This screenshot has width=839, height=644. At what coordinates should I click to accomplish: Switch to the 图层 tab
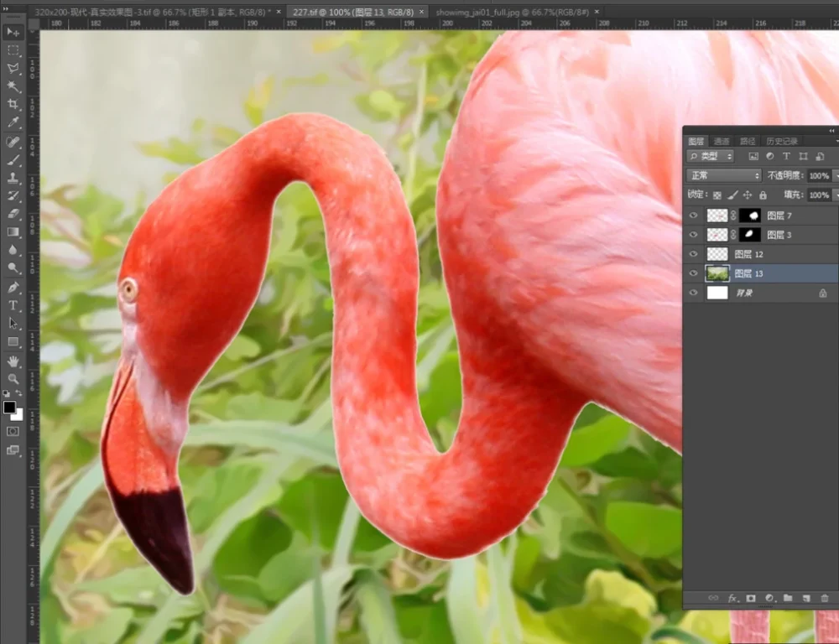tap(696, 141)
